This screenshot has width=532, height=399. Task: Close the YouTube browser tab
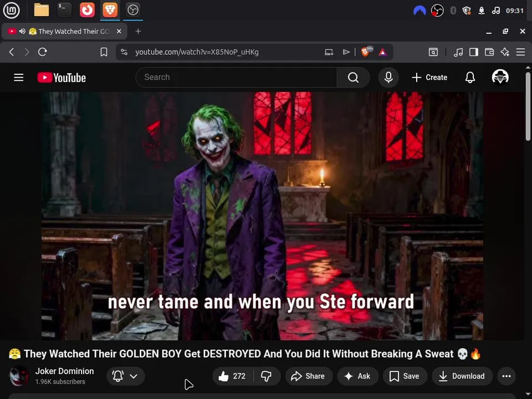(119, 31)
